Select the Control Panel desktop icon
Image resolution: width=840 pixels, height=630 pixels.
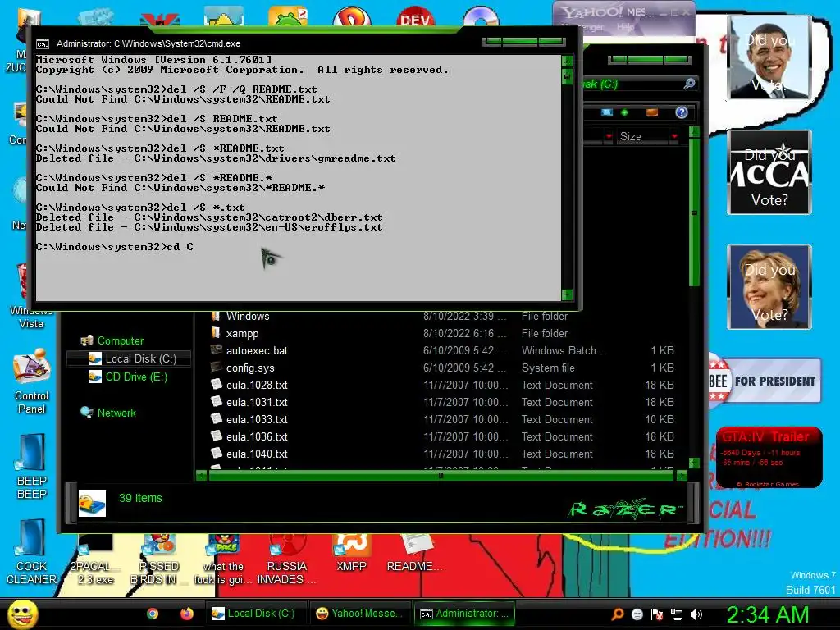tap(32, 381)
